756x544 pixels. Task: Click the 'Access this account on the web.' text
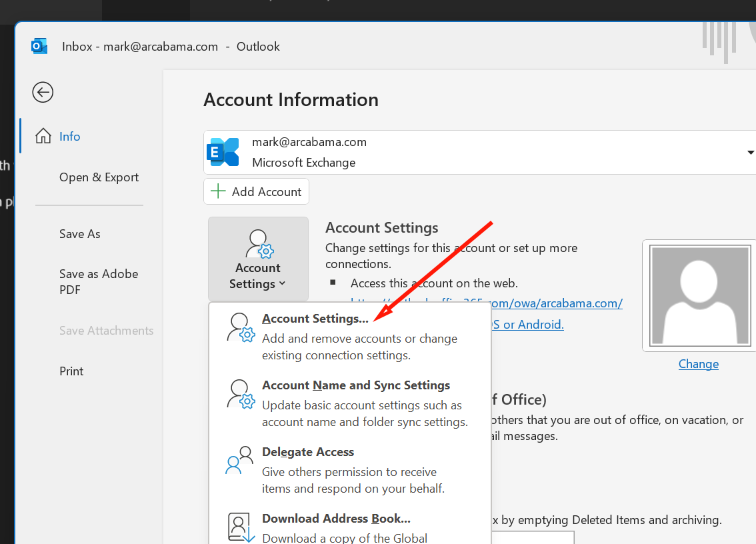[x=434, y=283]
